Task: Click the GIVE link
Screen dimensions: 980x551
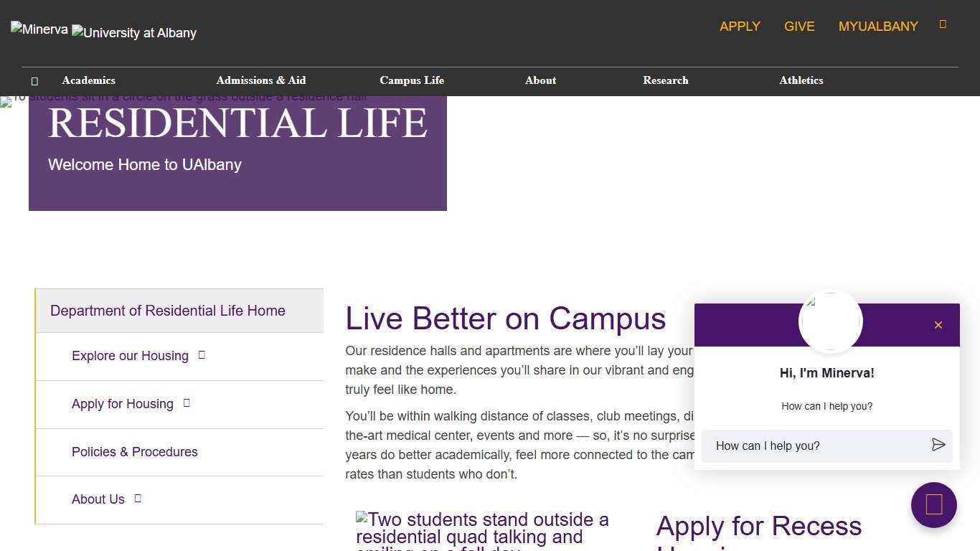Action: point(799,27)
